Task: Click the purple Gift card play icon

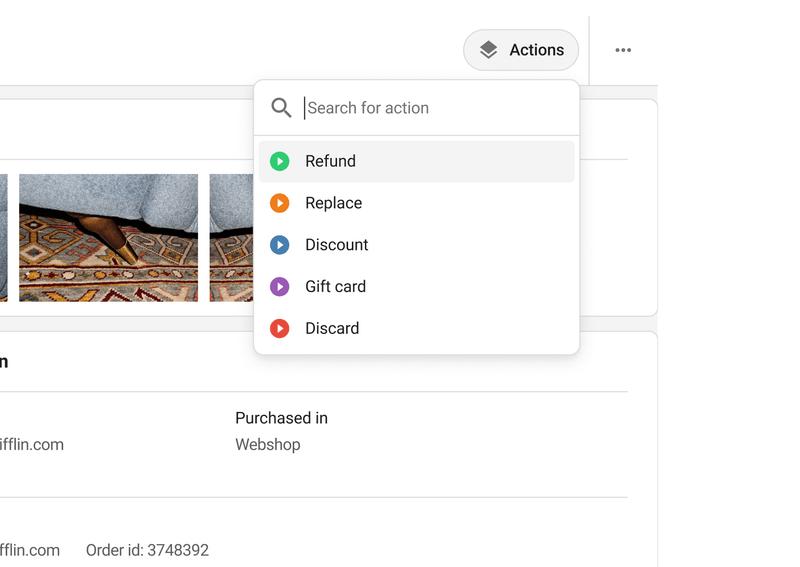Action: tap(280, 287)
